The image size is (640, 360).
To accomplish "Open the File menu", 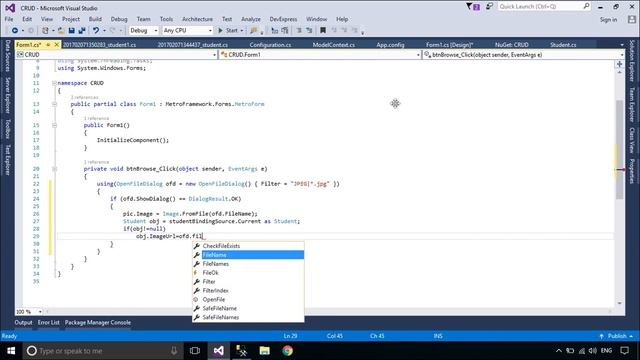I will [x=9, y=19].
